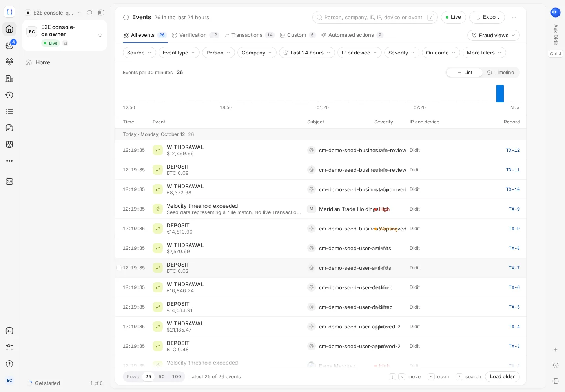
Task: Set rows per page to 50
Action: tap(162, 377)
